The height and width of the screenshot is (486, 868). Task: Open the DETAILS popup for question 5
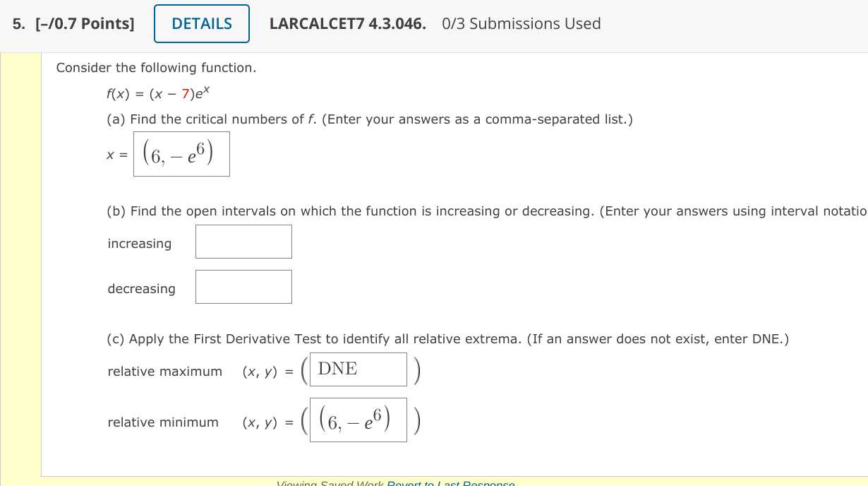(x=201, y=23)
